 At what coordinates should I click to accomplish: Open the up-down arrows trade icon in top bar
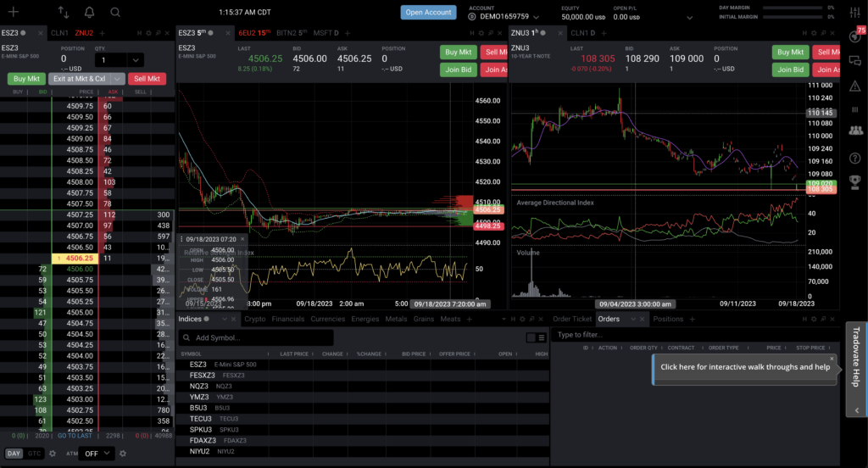[64, 12]
